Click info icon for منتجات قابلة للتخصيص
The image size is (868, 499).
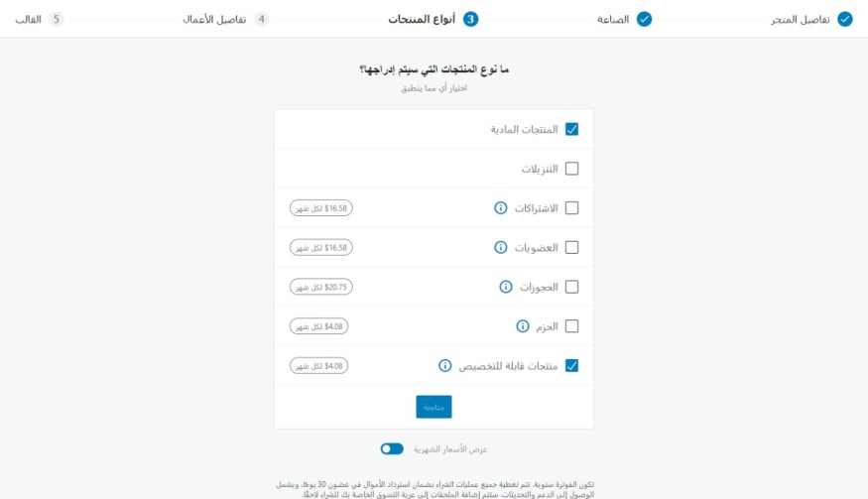(x=445, y=365)
